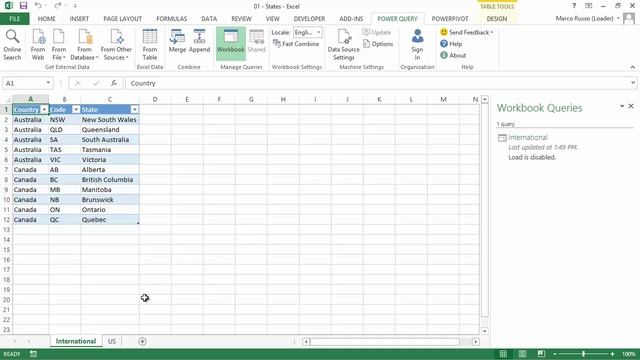This screenshot has width=640, height=360.
Task: Add a new sheet
Action: click(x=142, y=341)
